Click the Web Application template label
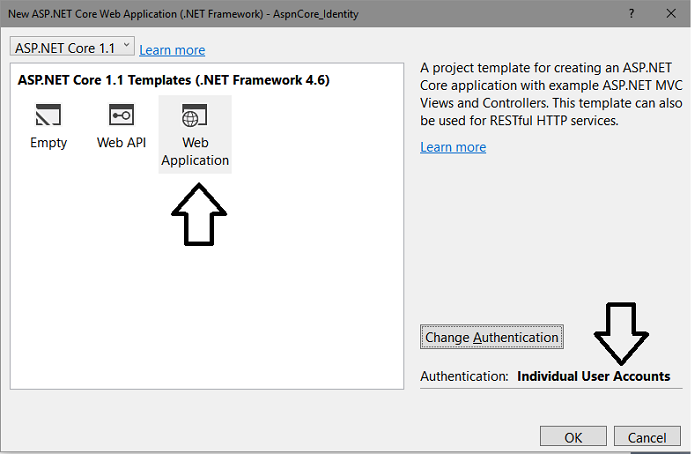Viewport: 694px width, 454px height. click(x=195, y=151)
